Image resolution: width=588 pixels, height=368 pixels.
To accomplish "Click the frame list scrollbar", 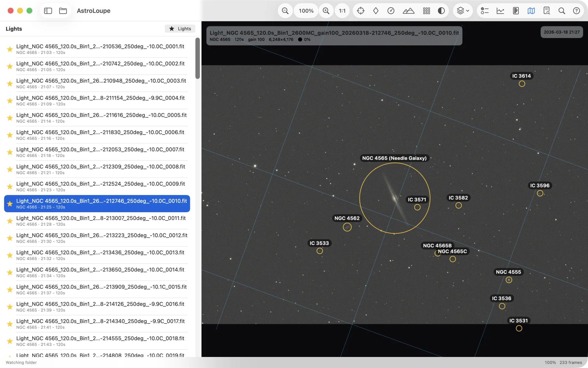I will click(198, 58).
